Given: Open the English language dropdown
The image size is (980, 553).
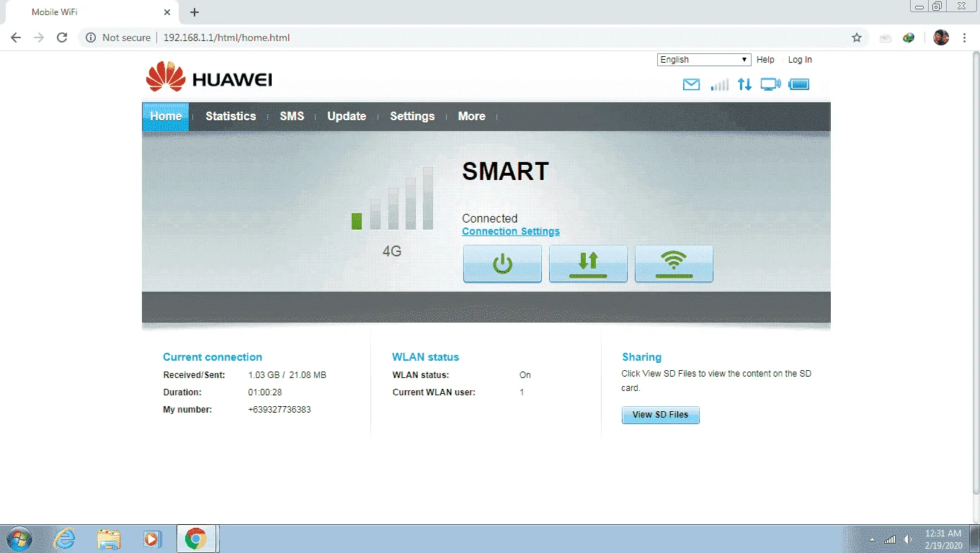Looking at the screenshot, I should click(x=704, y=60).
